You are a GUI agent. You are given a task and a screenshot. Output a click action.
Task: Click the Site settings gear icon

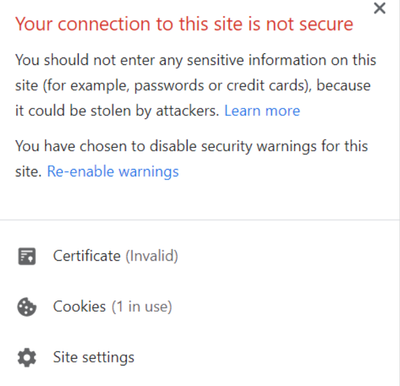(27, 358)
